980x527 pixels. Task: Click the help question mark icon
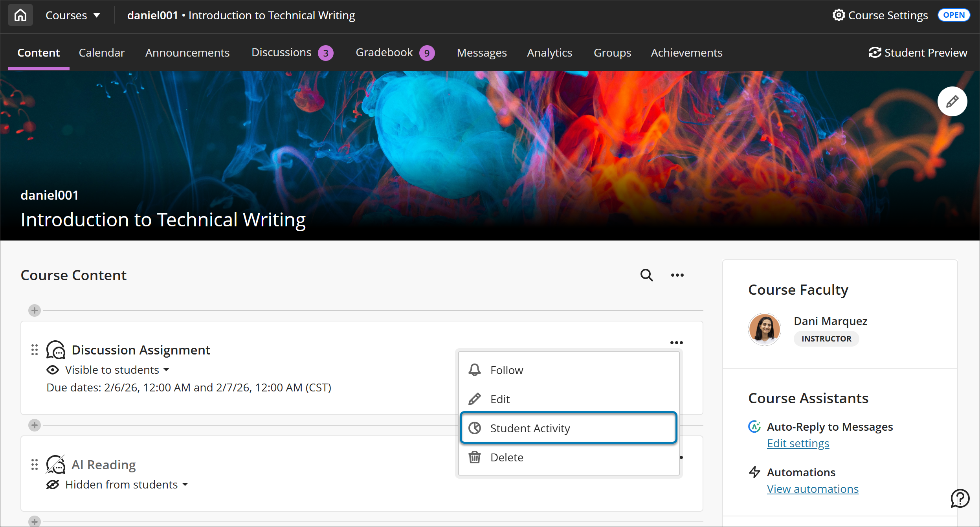coord(959,498)
